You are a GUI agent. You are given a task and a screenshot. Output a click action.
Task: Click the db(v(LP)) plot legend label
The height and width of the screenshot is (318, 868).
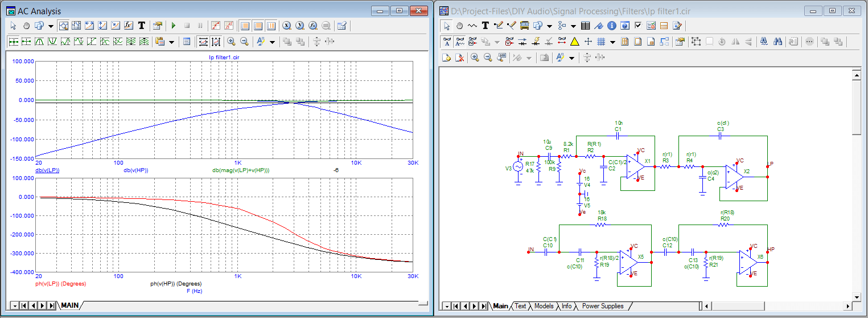tap(47, 170)
